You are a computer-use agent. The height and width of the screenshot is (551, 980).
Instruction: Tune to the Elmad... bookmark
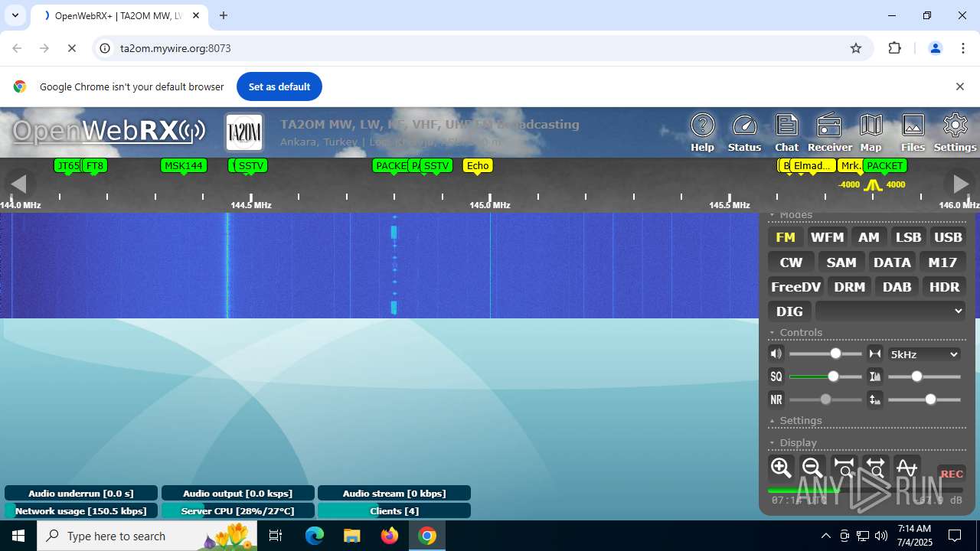pyautogui.click(x=812, y=165)
